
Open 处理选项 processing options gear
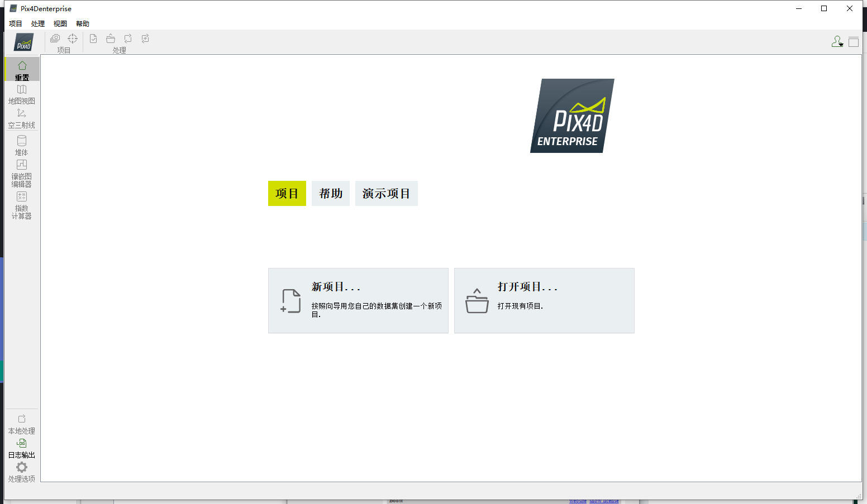(22, 472)
